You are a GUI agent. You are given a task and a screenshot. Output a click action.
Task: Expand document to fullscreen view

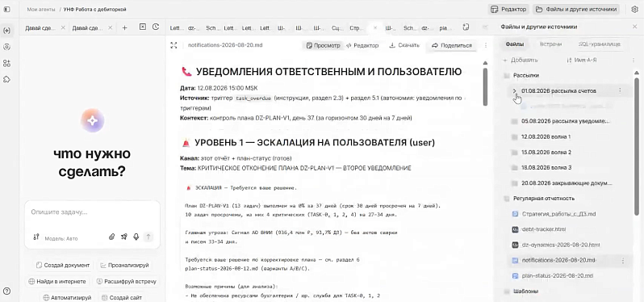pos(174,45)
